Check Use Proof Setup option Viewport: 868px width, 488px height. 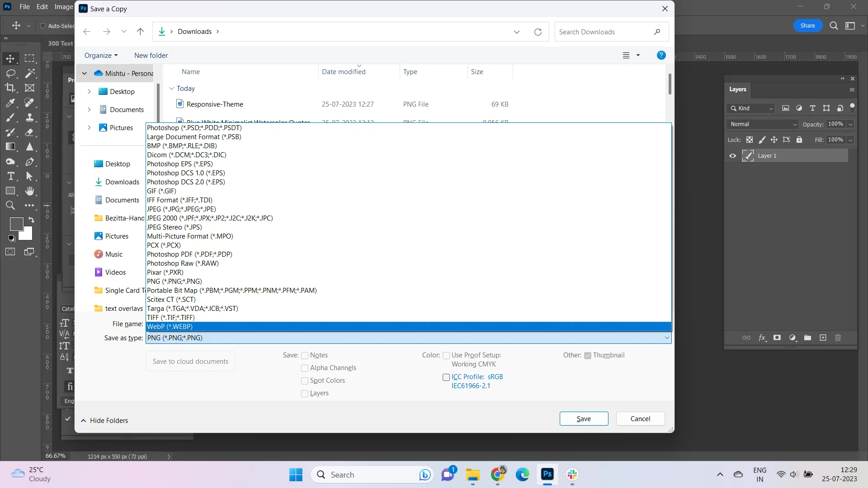pyautogui.click(x=446, y=356)
